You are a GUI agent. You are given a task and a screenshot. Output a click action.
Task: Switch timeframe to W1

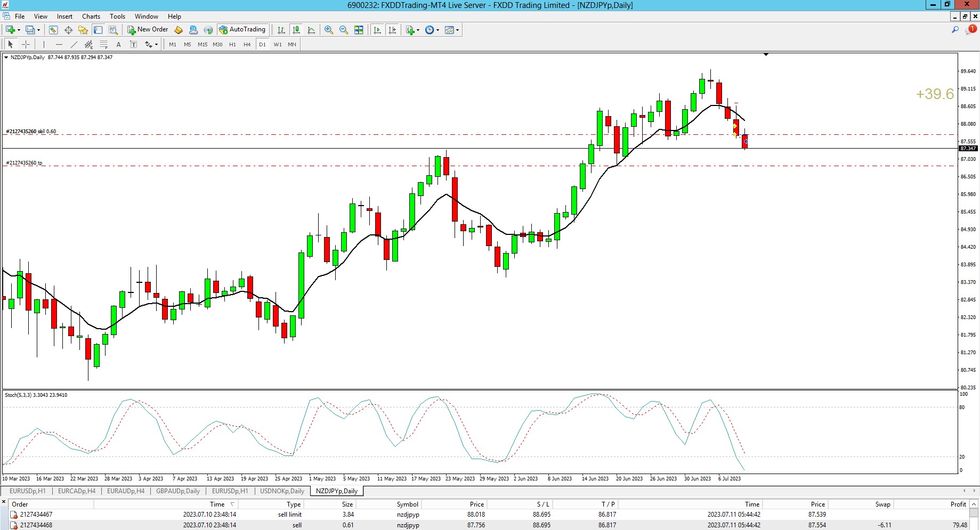tap(278, 44)
